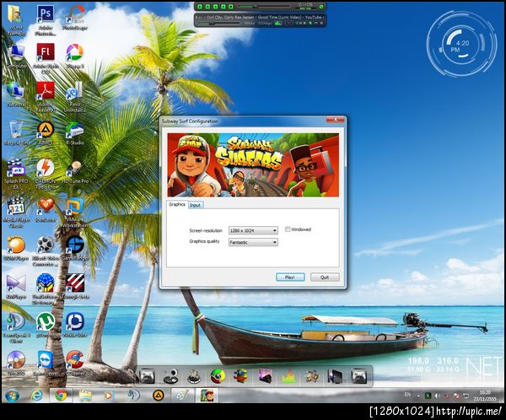The height and width of the screenshot is (420, 506).
Task: Open the Computer desktop icon
Action: pyautogui.click(x=16, y=56)
